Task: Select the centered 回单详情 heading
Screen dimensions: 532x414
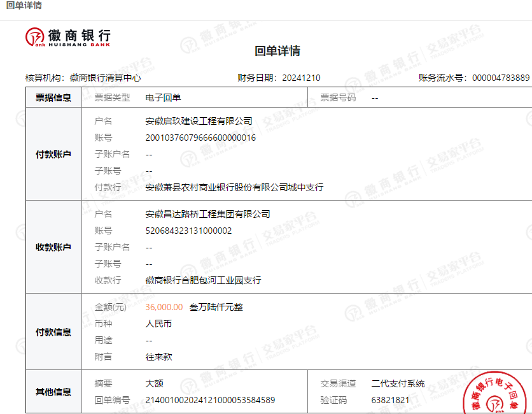Action: tap(277, 51)
